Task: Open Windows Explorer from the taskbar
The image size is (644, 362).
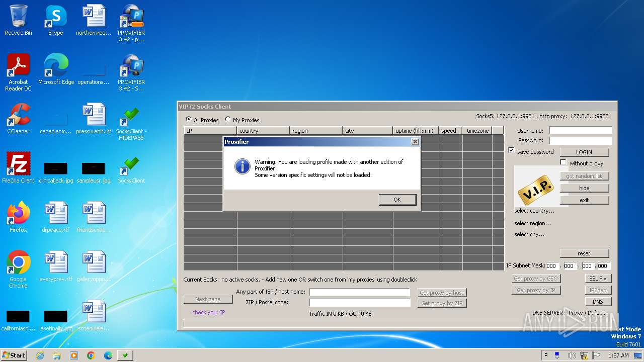Action: point(57,355)
